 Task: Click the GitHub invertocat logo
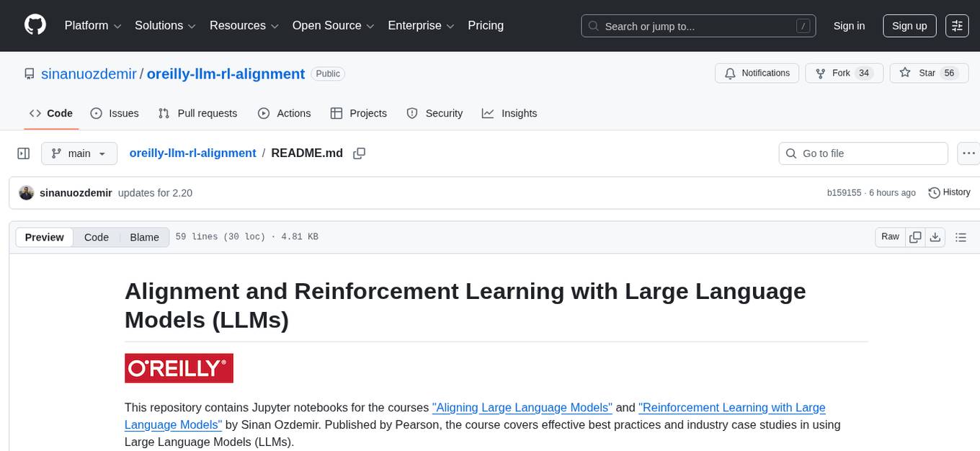pyautogui.click(x=35, y=25)
